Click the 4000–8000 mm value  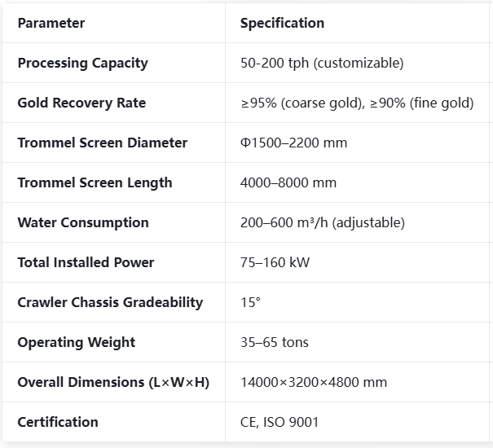288,182
